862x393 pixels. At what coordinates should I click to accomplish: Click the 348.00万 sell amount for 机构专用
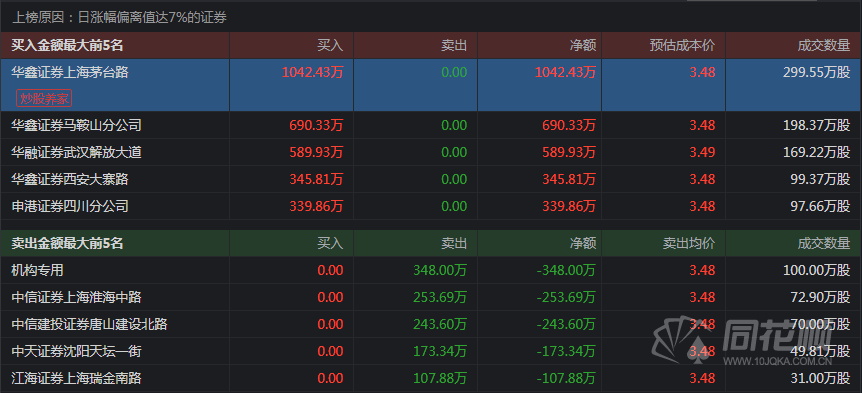coord(440,270)
